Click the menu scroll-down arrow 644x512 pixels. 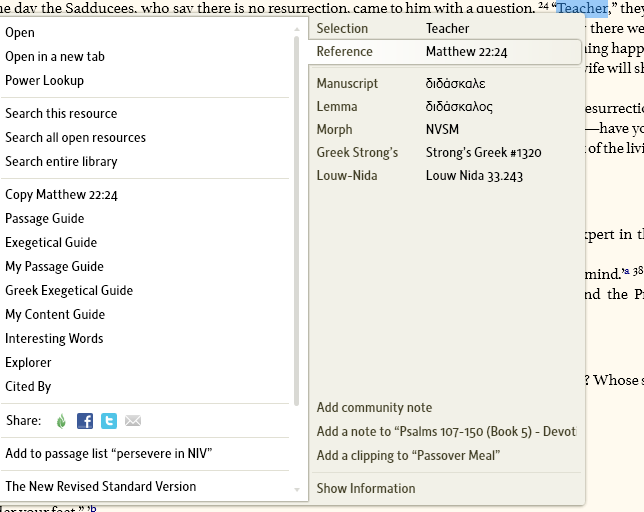pos(297,489)
